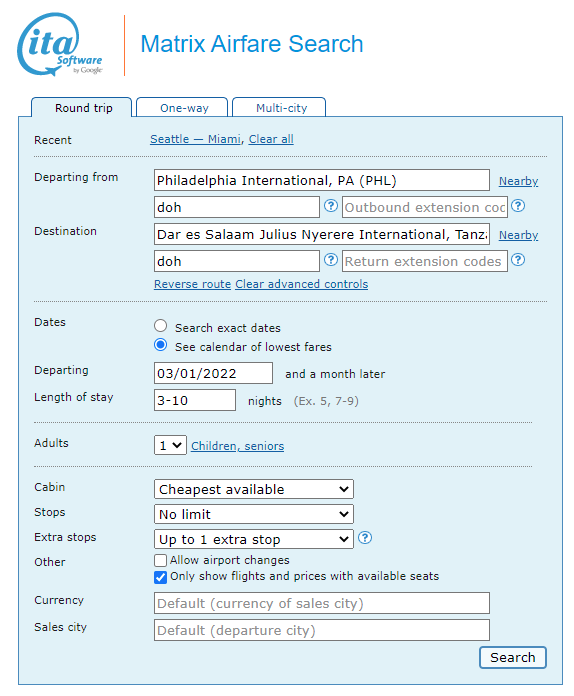Focus the Departing from airport field
The width and height of the screenshot is (574, 696).
322,180
